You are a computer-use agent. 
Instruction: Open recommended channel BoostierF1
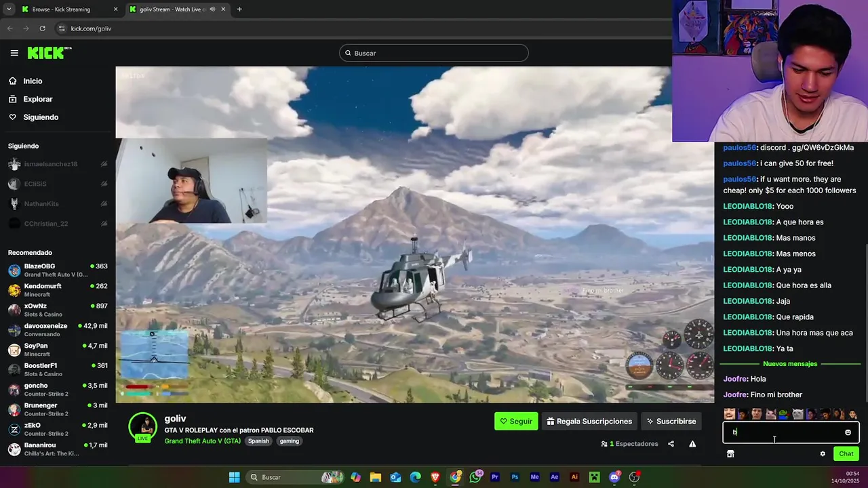tap(58, 369)
